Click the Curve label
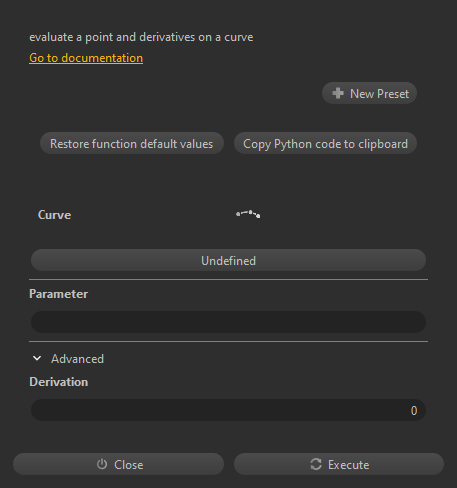Viewport: 457px width, 488px height. [54, 215]
